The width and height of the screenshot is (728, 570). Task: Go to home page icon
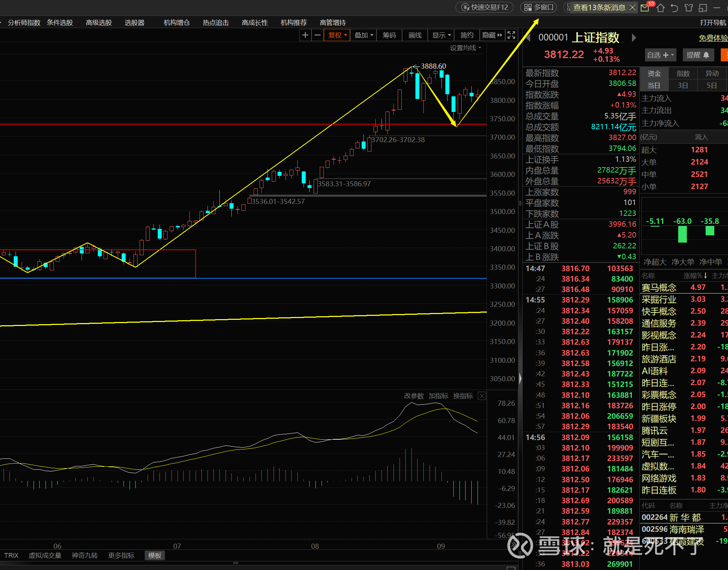(661, 8)
